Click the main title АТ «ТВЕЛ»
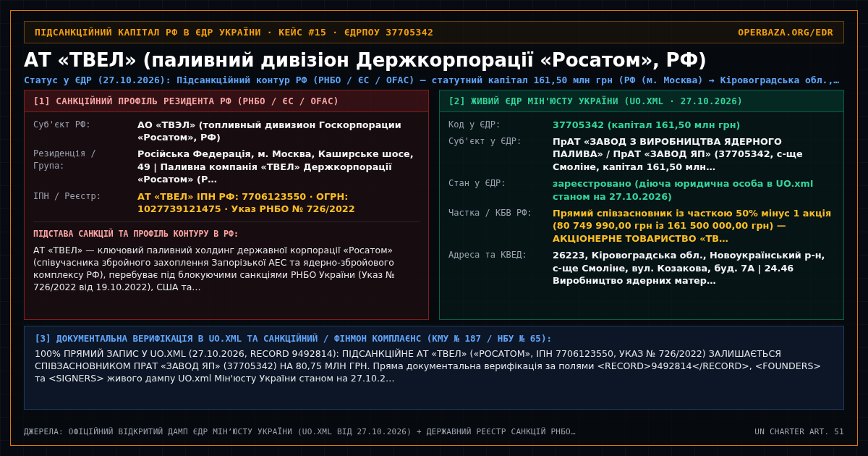The height and width of the screenshot is (456, 868). 365,60
